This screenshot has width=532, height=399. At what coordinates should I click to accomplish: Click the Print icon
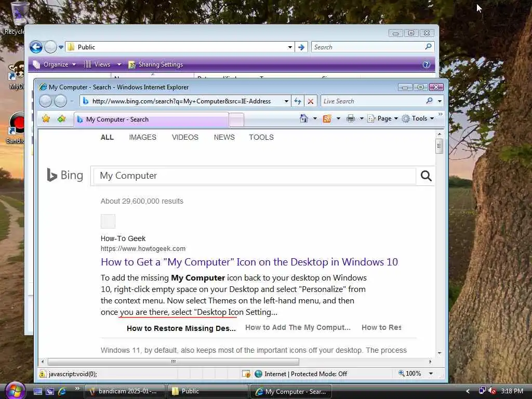[351, 118]
